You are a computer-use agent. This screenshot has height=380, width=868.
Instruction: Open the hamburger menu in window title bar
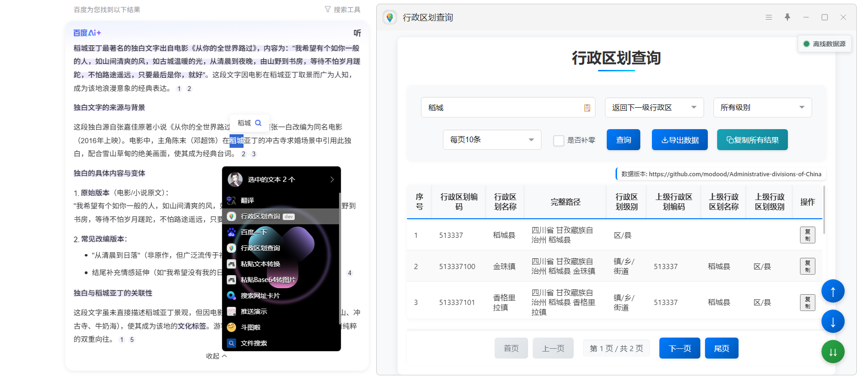point(769,17)
